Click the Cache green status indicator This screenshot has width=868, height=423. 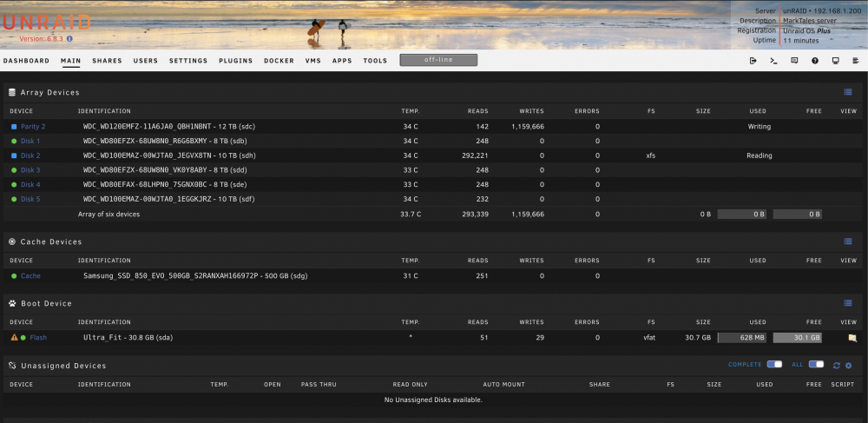coord(14,275)
